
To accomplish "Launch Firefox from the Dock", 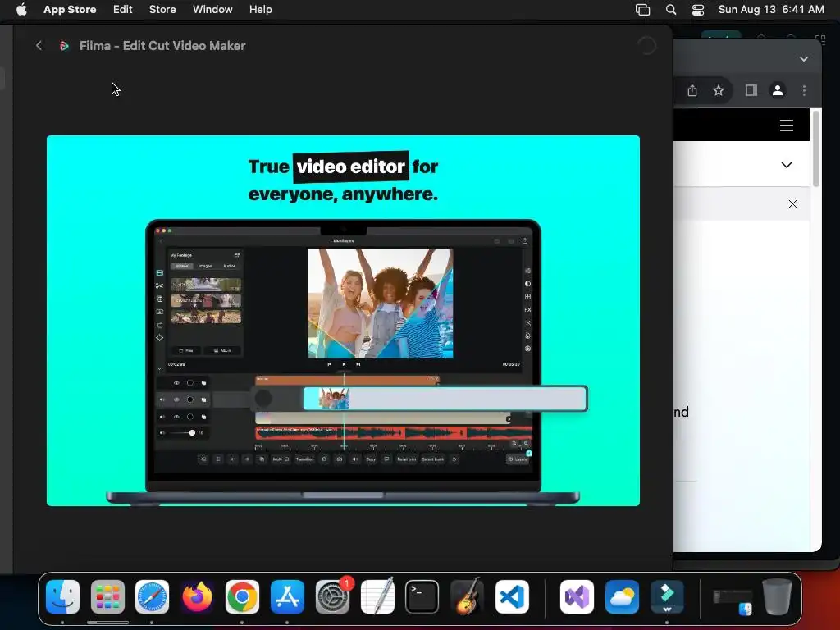I will click(x=197, y=596).
